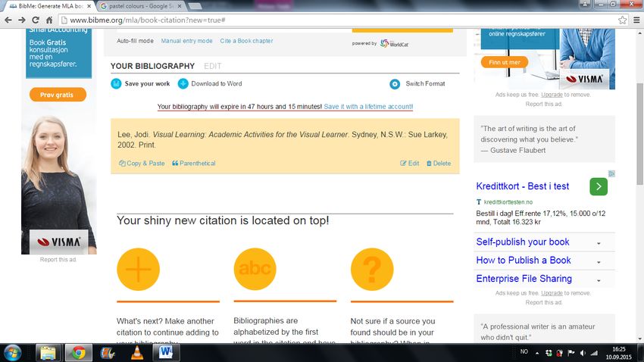Close the pastel colours Google tab
This screenshot has width=644, height=362.
(x=180, y=6)
